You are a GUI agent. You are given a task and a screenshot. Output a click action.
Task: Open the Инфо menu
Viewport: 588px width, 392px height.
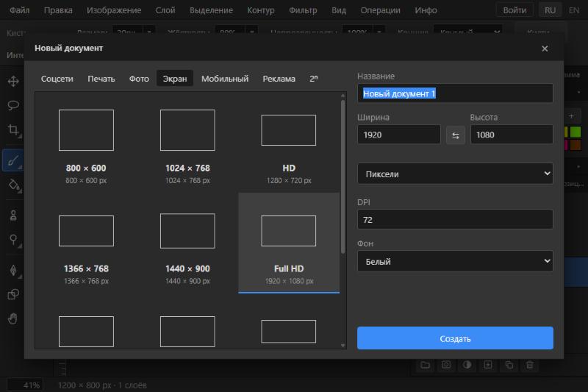[426, 10]
